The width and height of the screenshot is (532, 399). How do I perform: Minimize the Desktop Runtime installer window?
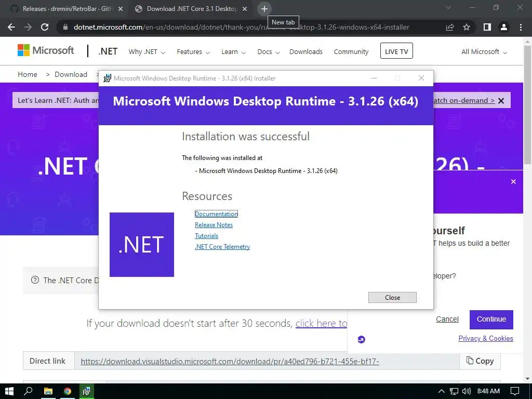click(x=374, y=78)
